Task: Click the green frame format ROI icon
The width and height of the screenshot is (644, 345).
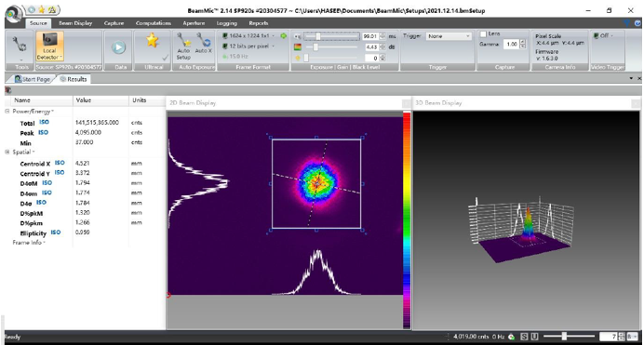Action: 284,36
